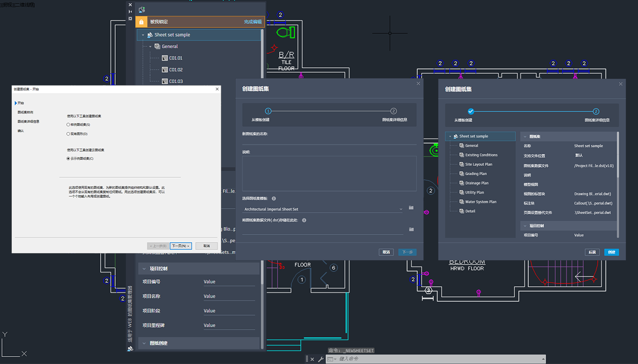This screenshot has width=638, height=364.
Task: Click wrench customize icon on command line
Action: pos(320,359)
